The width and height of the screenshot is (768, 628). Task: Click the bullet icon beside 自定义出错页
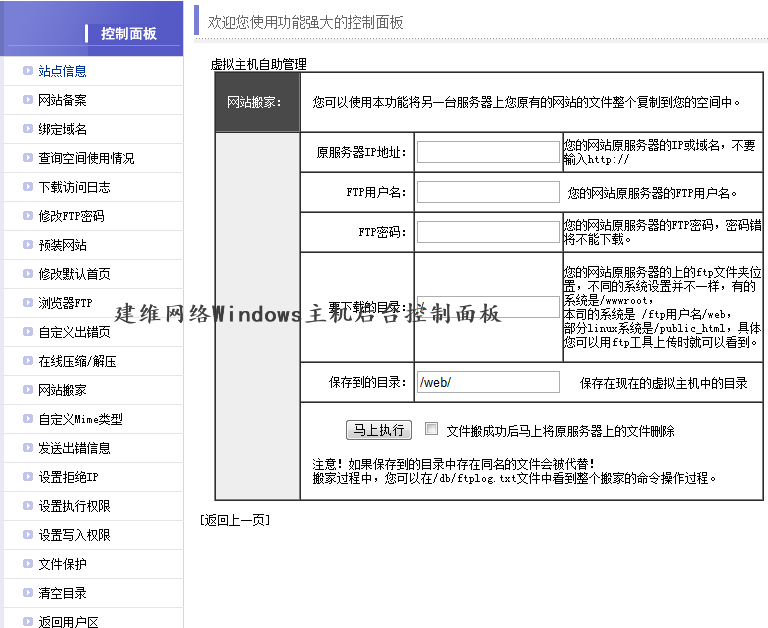(x=28, y=332)
